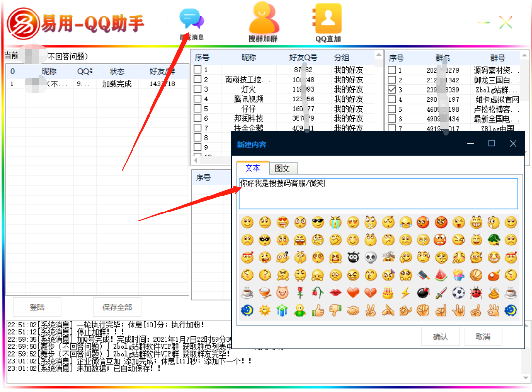
Task: Insert the poop emoji
Action: pyautogui.click(x=494, y=293)
